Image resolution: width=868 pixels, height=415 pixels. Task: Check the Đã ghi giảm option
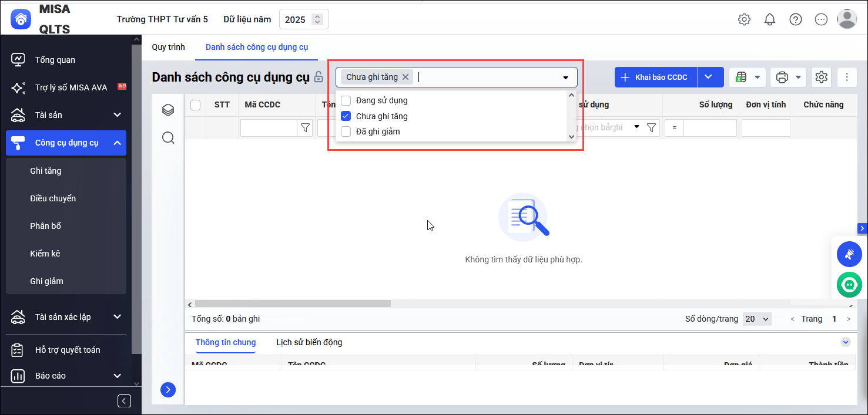346,131
